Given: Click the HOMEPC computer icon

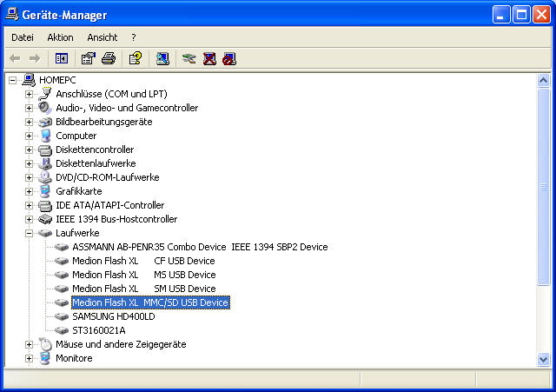Looking at the screenshot, I should click(29, 80).
